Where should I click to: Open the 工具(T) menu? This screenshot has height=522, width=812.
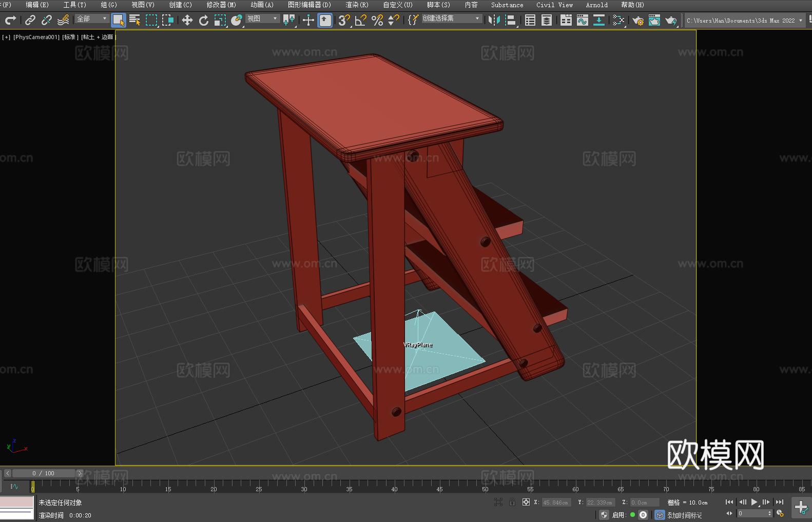click(74, 5)
